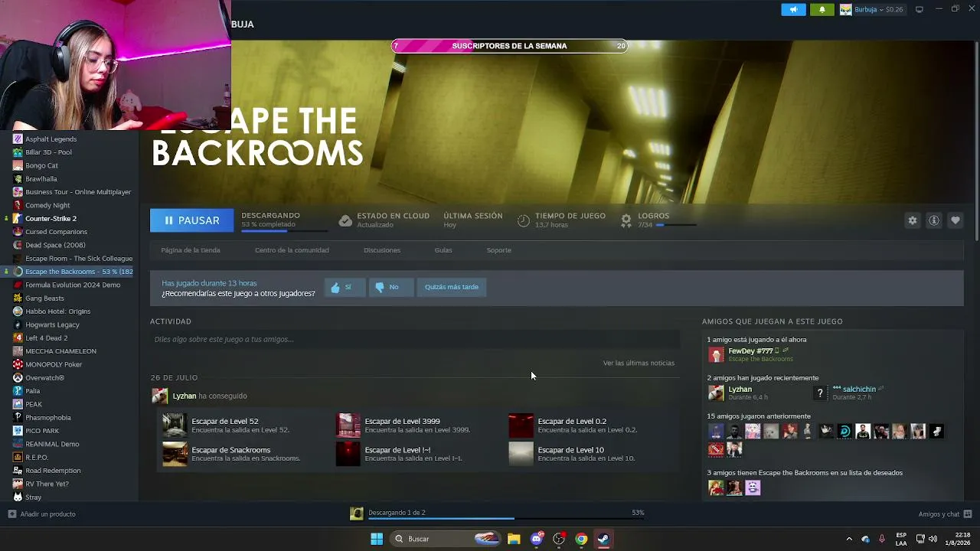Click the Hogwarts Legacy game icon

(18, 324)
